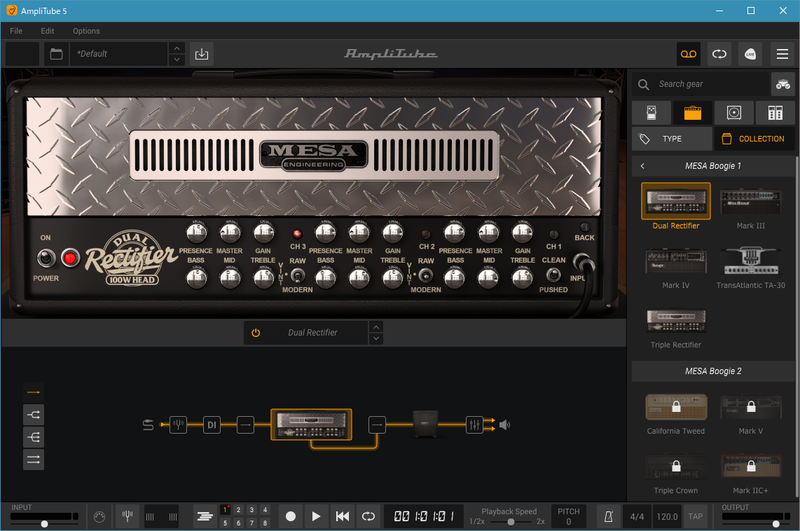
Task: Open the File menu
Action: point(16,31)
